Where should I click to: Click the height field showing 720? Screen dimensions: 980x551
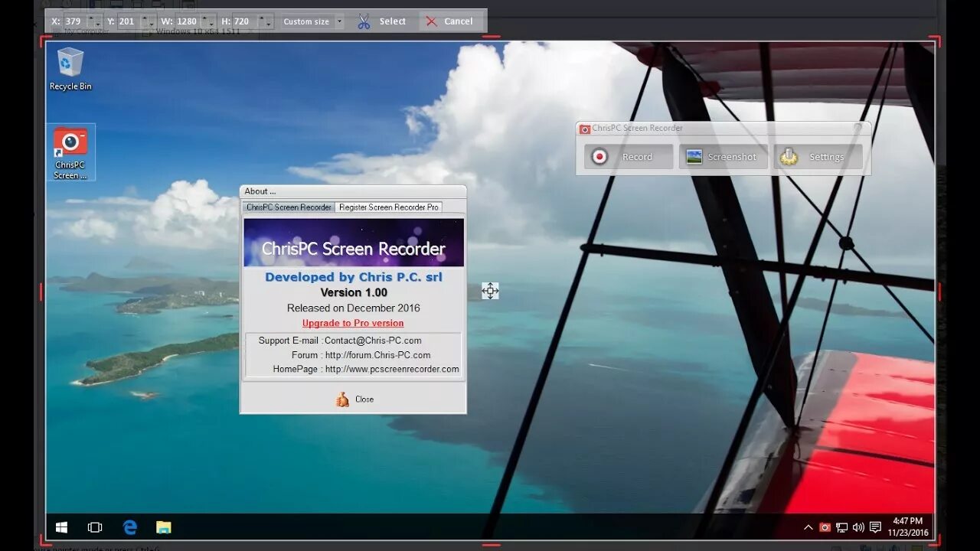pyautogui.click(x=243, y=21)
